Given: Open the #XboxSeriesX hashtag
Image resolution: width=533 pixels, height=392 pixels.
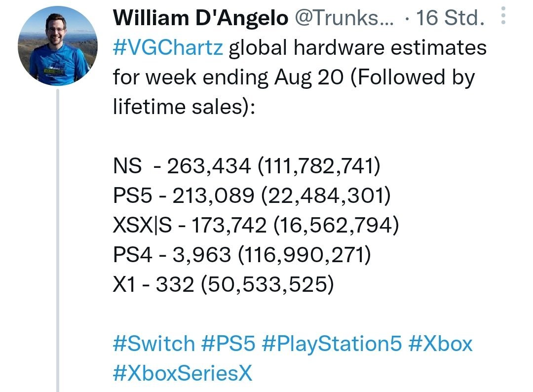Looking at the screenshot, I should pyautogui.click(x=183, y=373).
